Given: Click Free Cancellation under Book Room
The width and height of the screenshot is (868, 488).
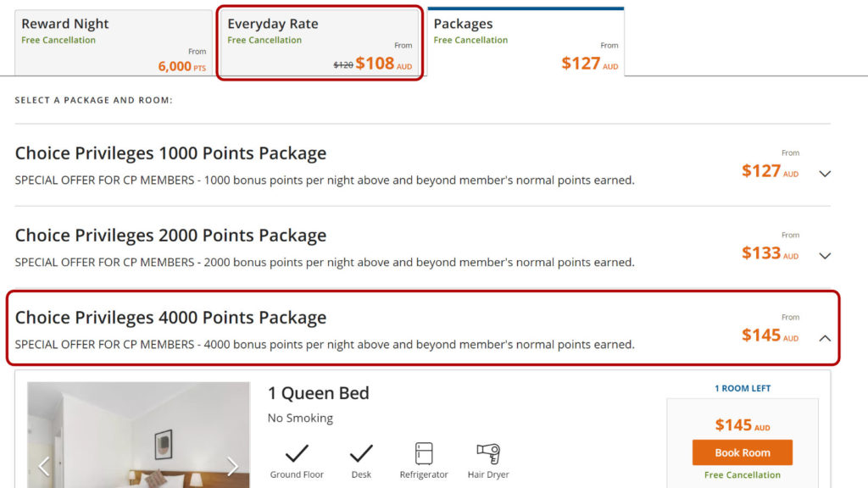Looking at the screenshot, I should (x=742, y=475).
